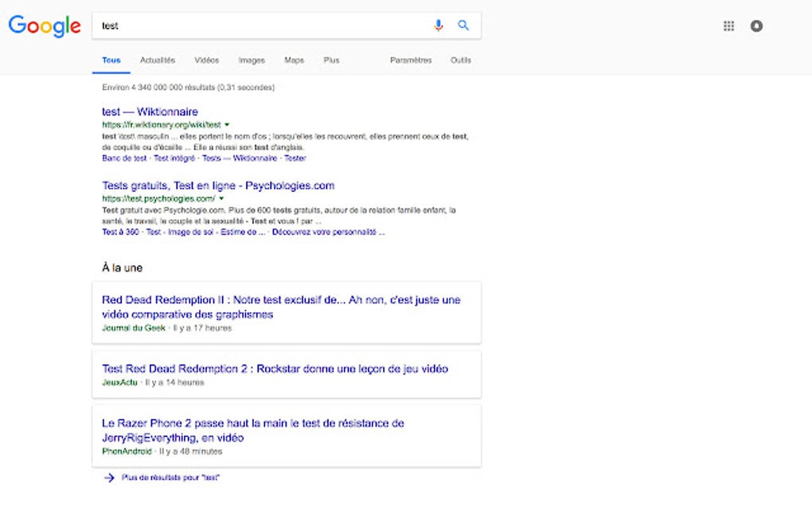Viewport: 812px width, 508px height.
Task: Open the account profile avatar icon
Action: 756,26
